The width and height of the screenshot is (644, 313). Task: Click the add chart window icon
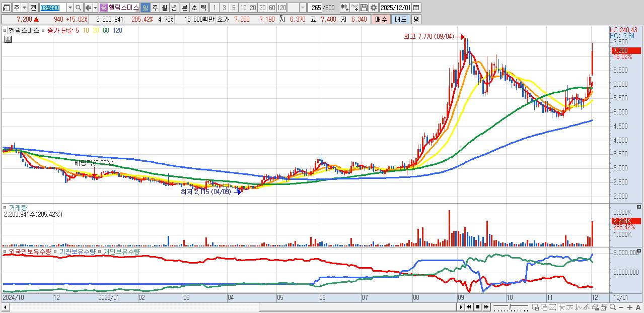(535, 307)
